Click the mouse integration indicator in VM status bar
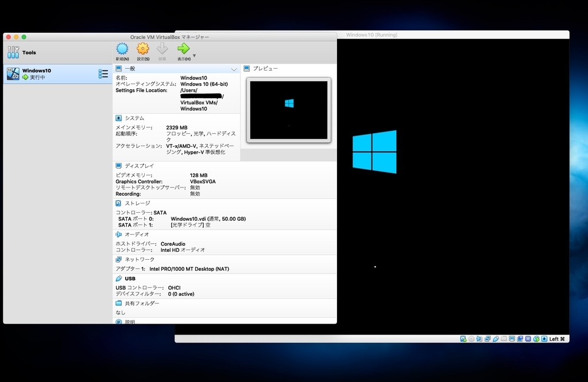Viewport: 588px width, 382px height. (x=536, y=339)
